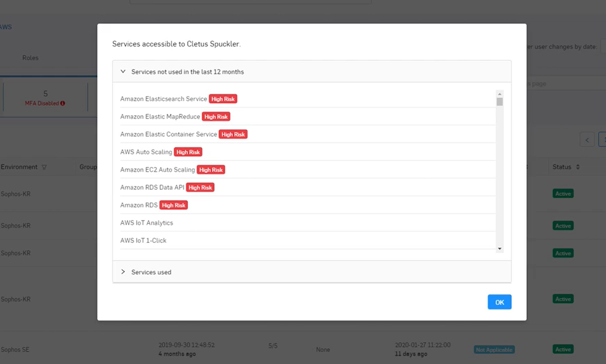The image size is (606, 364).
Task: Click the scrollbar up arrow in the services list
Action: tap(500, 93)
